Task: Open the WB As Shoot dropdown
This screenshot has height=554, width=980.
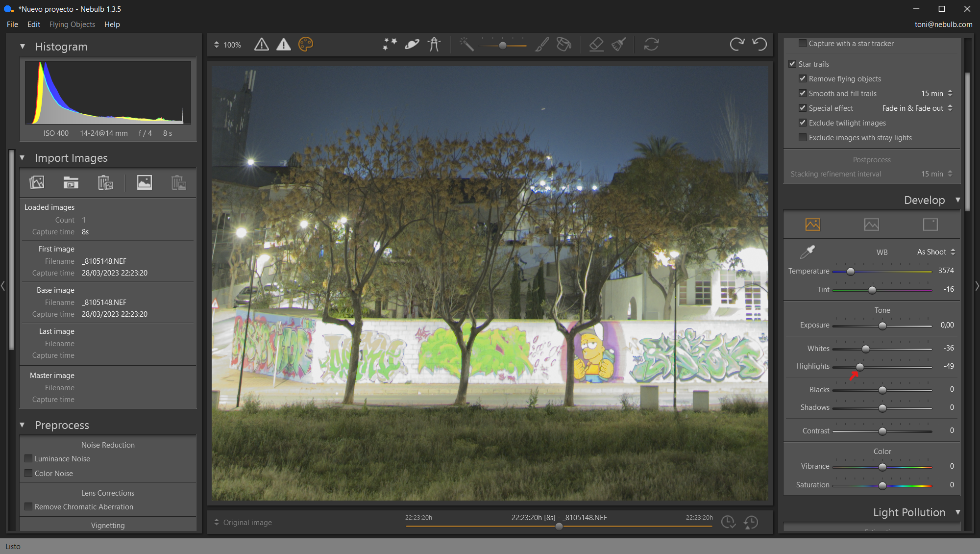Action: pyautogui.click(x=936, y=252)
